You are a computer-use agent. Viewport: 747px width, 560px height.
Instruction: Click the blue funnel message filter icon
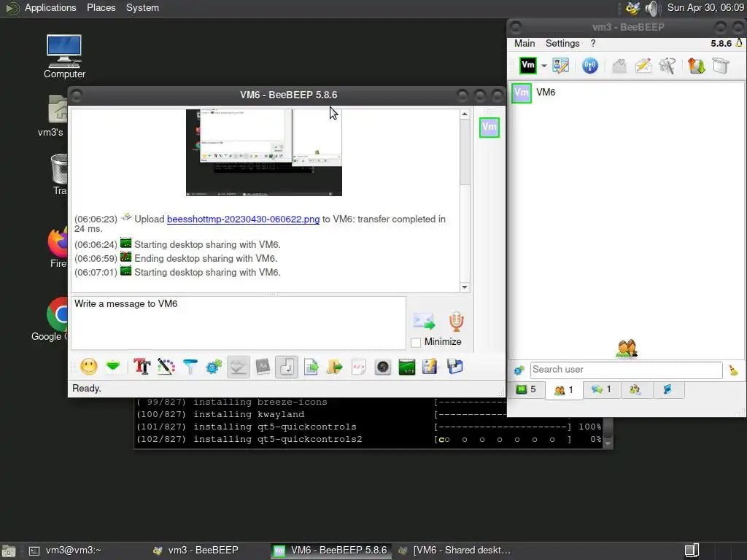pyautogui.click(x=190, y=367)
